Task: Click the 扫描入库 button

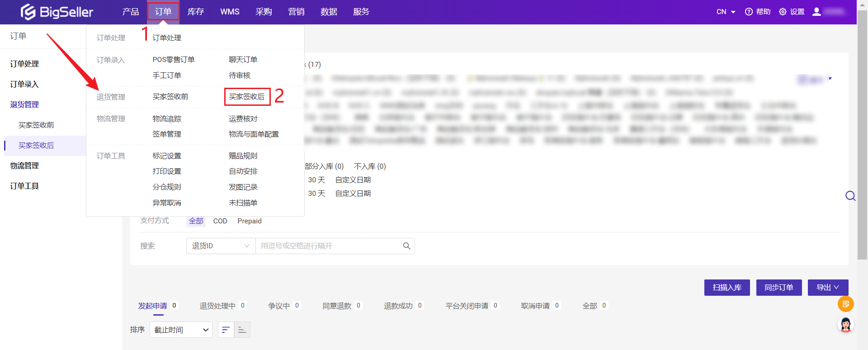Action: tap(727, 288)
